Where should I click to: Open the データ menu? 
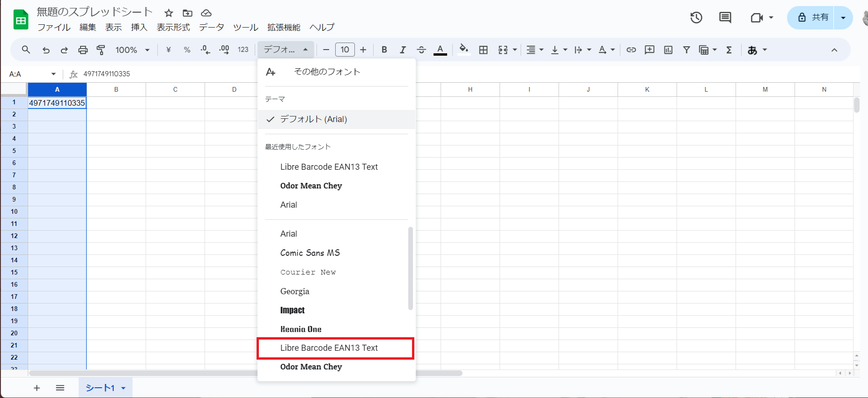click(x=211, y=27)
